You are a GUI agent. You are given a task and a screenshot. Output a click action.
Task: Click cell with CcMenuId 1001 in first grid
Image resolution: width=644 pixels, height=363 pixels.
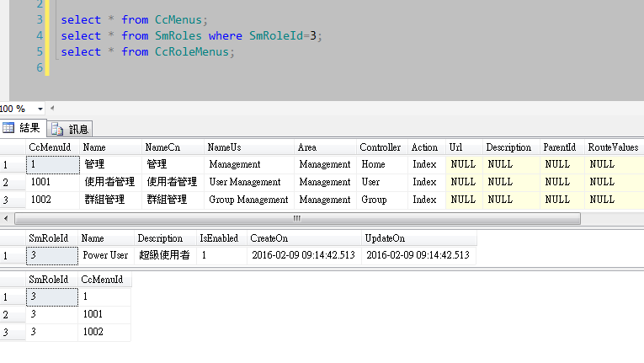[x=52, y=182]
